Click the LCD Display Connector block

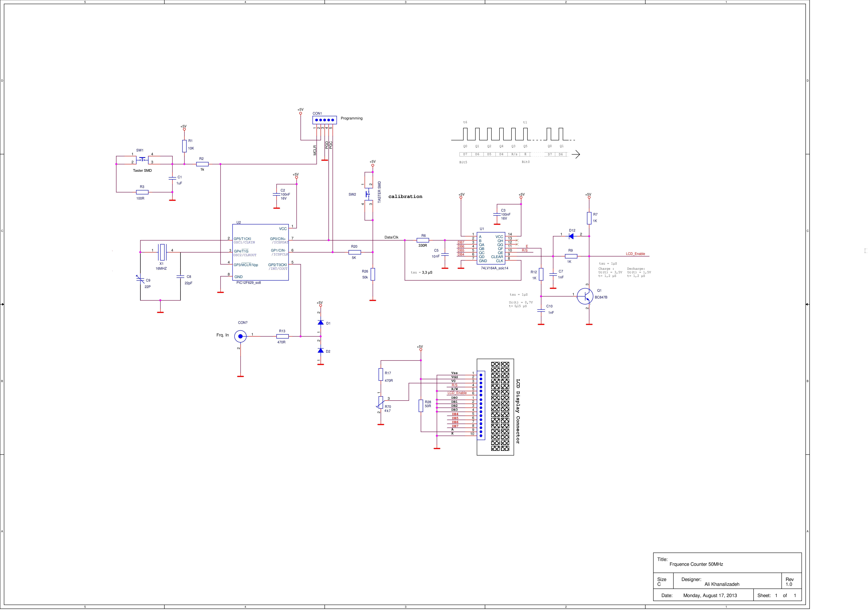tap(495, 407)
